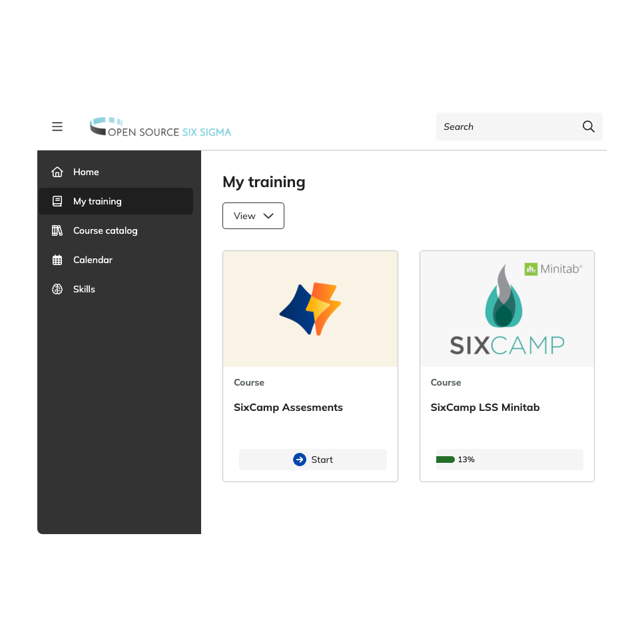The height and width of the screenshot is (644, 644).
Task: Open the Course catalog text label
Action: 105,230
